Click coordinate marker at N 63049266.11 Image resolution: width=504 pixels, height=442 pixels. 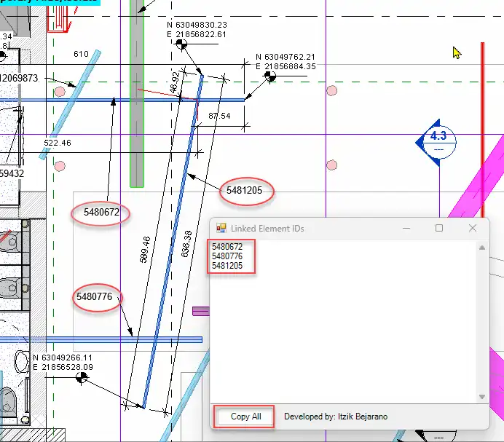(82, 376)
